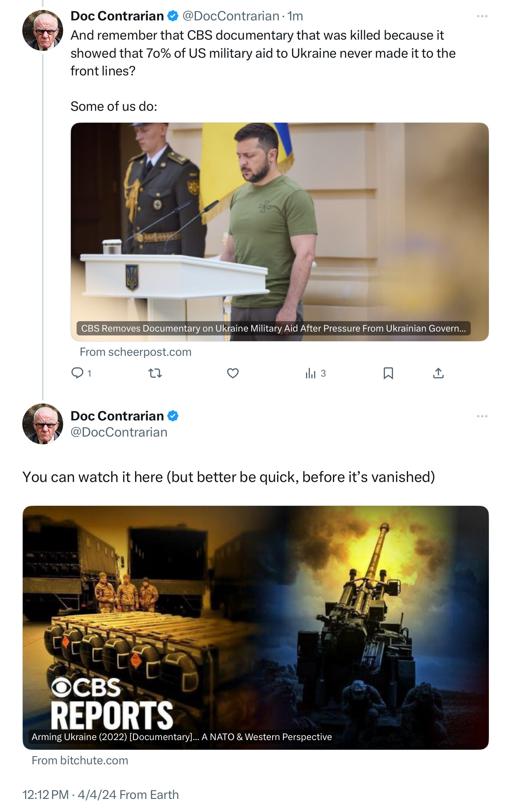Click verified badge on the second tweet
This screenshot has width=510, height=812.
[x=173, y=416]
